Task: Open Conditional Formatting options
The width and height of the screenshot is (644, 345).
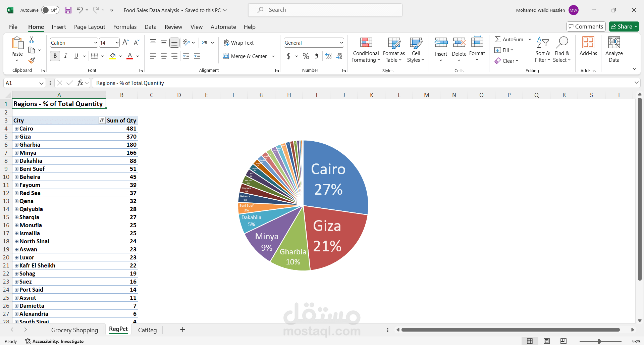Action: 365,49
